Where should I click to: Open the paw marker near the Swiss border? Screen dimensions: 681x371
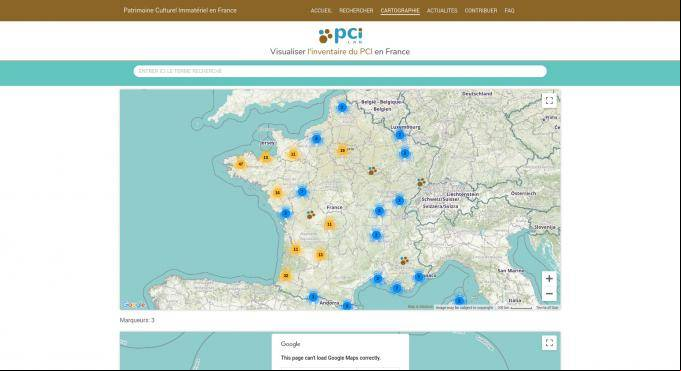421,182
